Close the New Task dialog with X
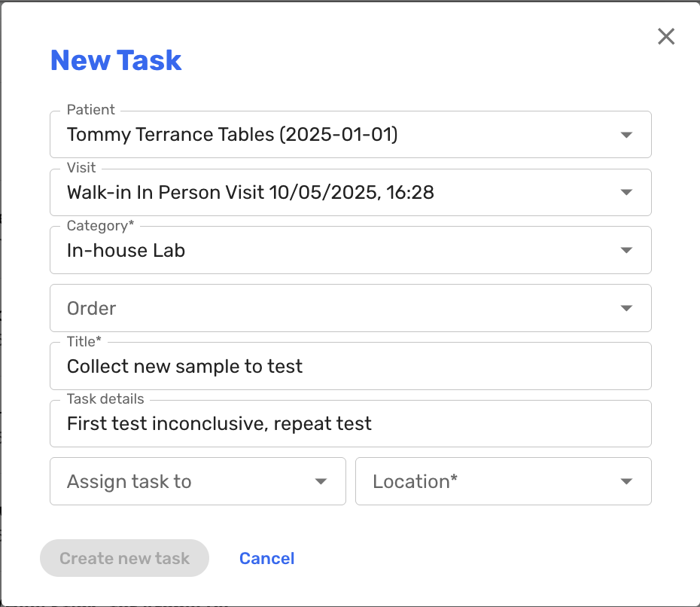The height and width of the screenshot is (607, 700). point(666,37)
